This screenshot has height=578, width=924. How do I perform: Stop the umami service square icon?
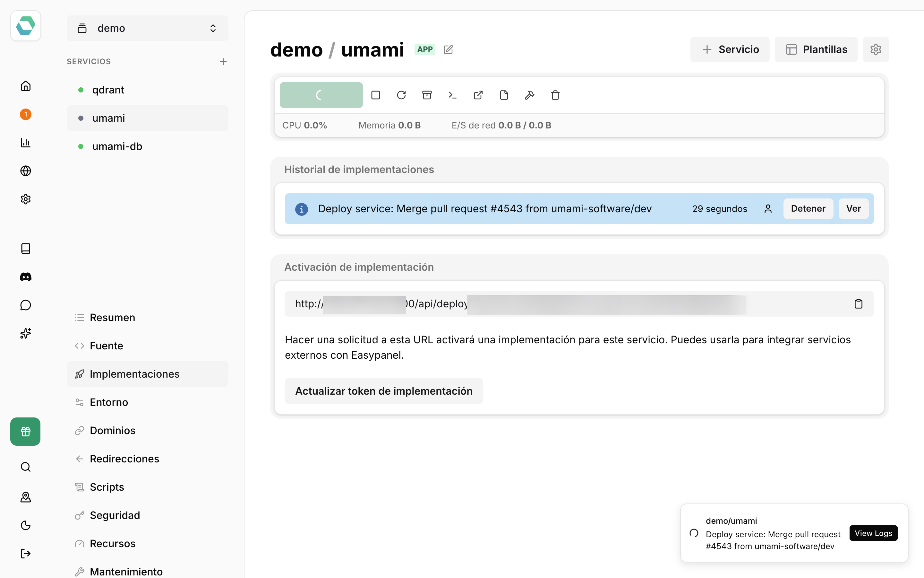(x=376, y=95)
